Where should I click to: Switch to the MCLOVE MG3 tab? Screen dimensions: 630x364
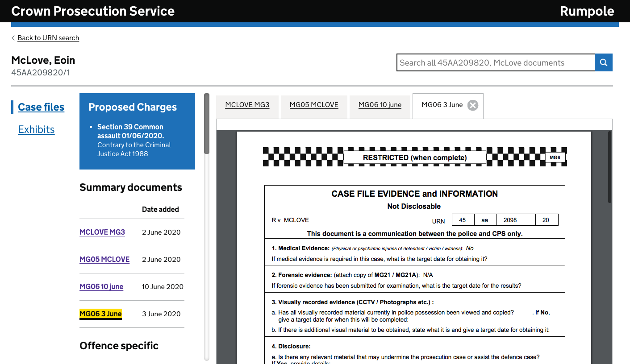coord(247,105)
